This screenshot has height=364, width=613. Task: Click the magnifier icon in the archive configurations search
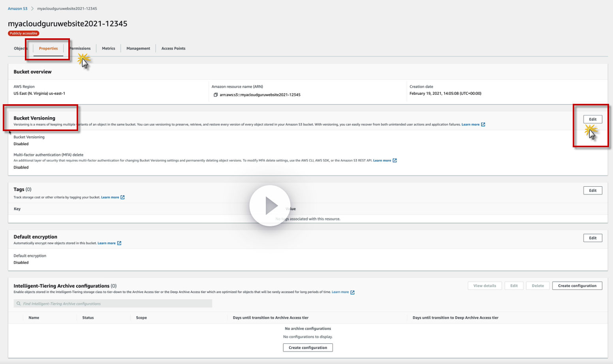pyautogui.click(x=19, y=304)
